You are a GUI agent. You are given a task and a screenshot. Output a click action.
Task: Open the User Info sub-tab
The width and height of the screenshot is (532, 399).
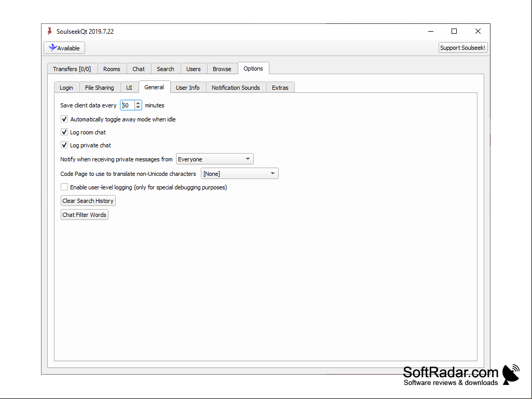point(187,88)
